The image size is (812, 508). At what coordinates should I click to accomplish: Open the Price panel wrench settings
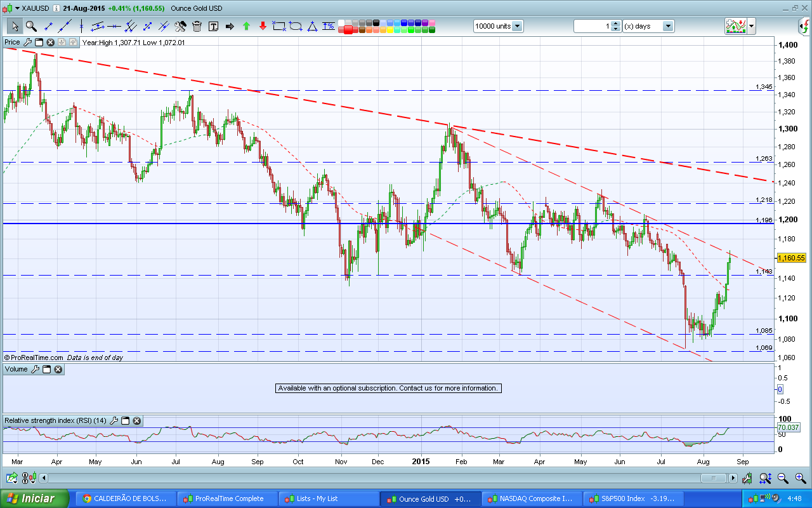(27, 42)
